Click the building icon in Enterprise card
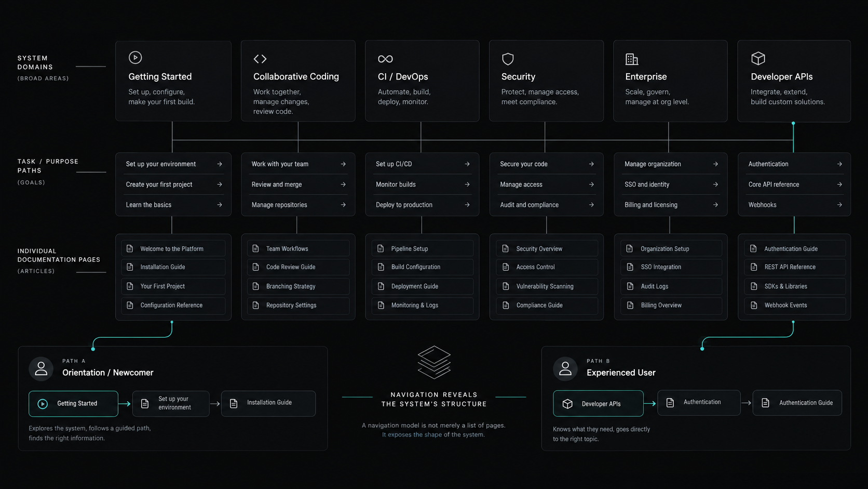Screen dimensions: 868x489 632,59
